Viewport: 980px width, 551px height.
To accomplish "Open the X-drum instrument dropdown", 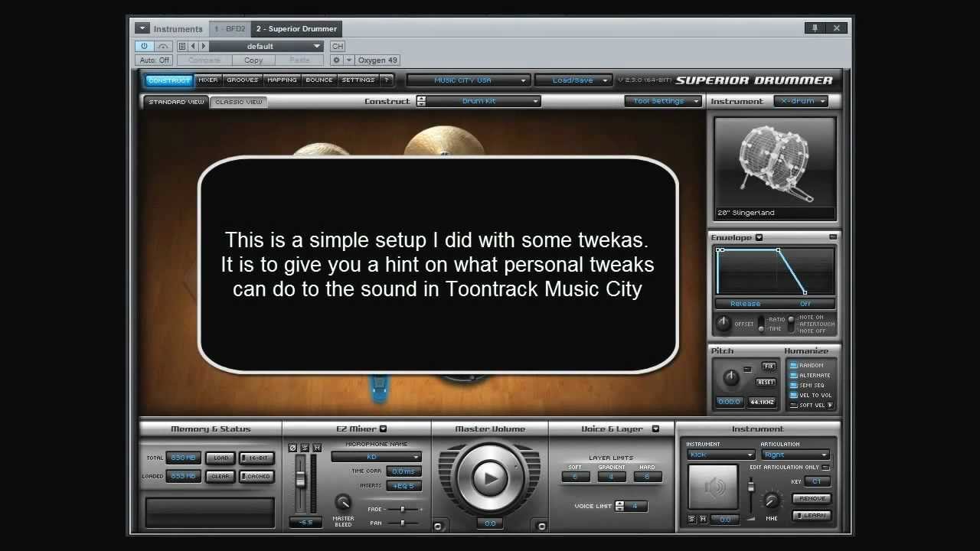I will pos(802,101).
